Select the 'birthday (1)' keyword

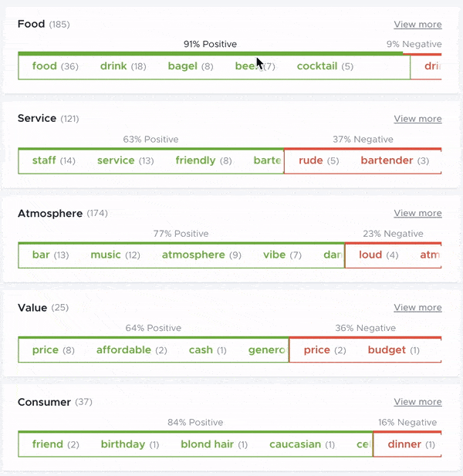130,444
